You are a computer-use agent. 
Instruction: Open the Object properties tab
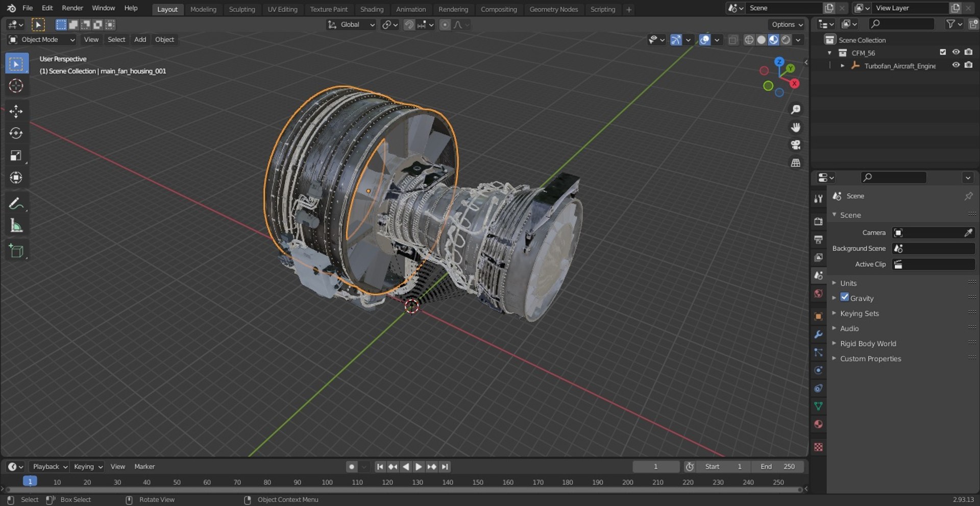coord(818,317)
